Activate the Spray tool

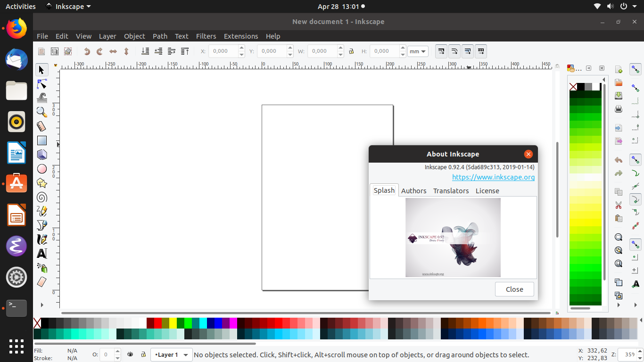pos(41,268)
